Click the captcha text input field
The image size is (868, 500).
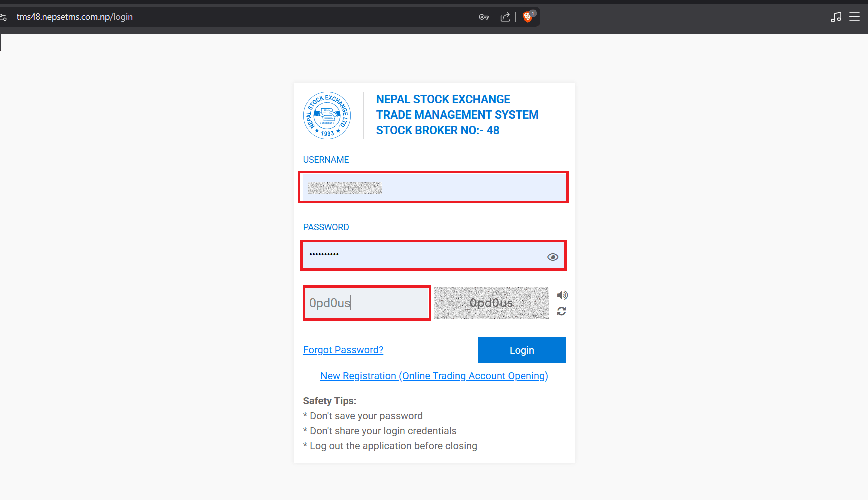pyautogui.click(x=367, y=303)
